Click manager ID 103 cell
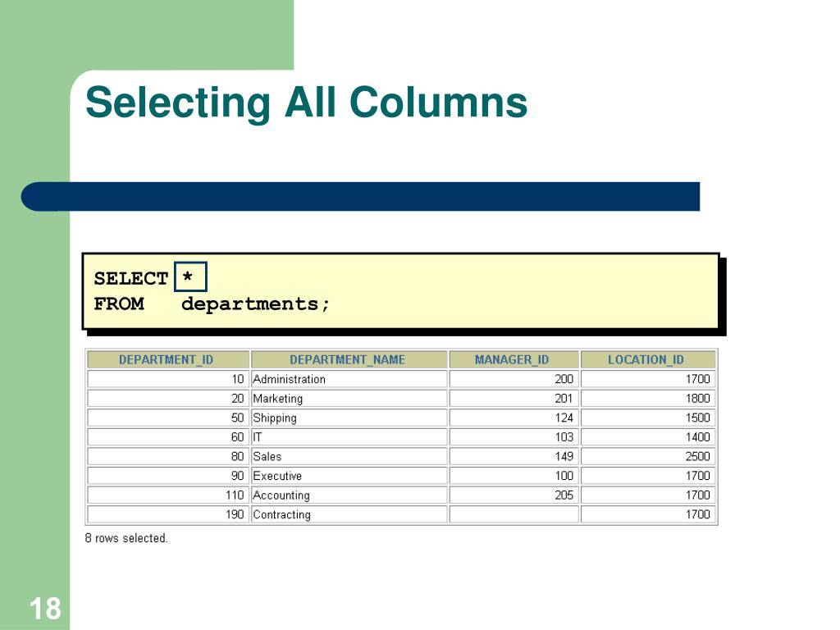The image size is (840, 630). [514, 436]
